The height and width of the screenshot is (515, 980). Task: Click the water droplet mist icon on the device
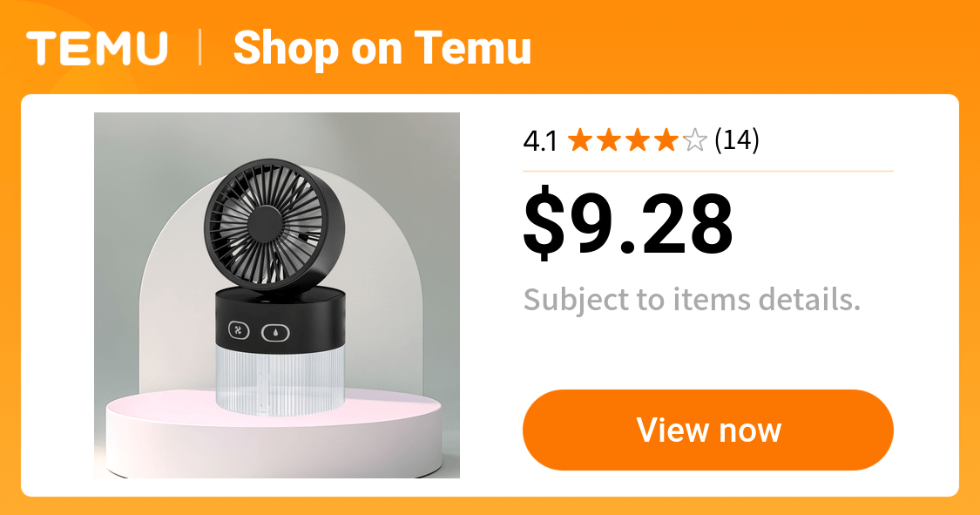click(275, 333)
